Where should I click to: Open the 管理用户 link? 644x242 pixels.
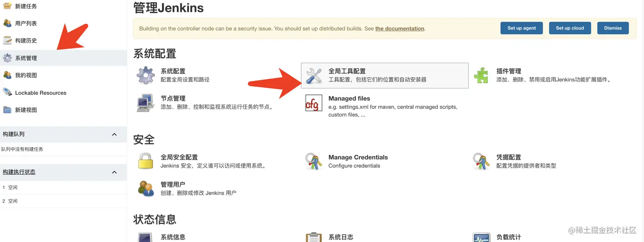[173, 185]
